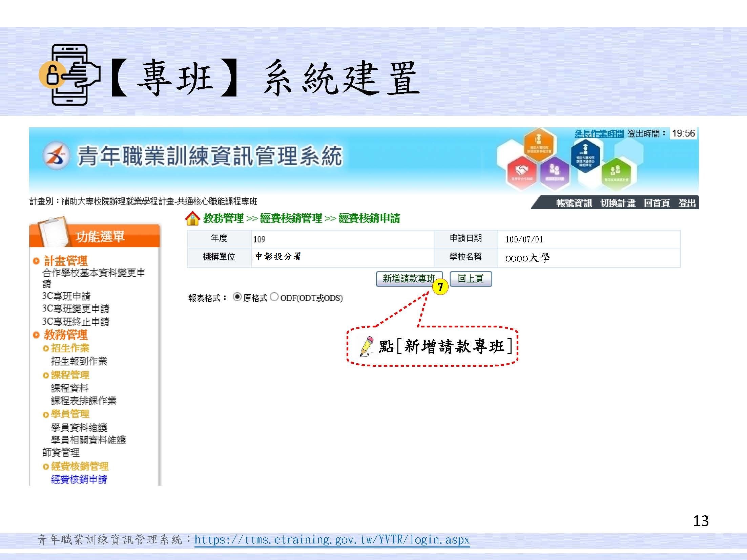The width and height of the screenshot is (747, 560).
Task: Select the 原格式 report format radio
Action: (x=237, y=297)
